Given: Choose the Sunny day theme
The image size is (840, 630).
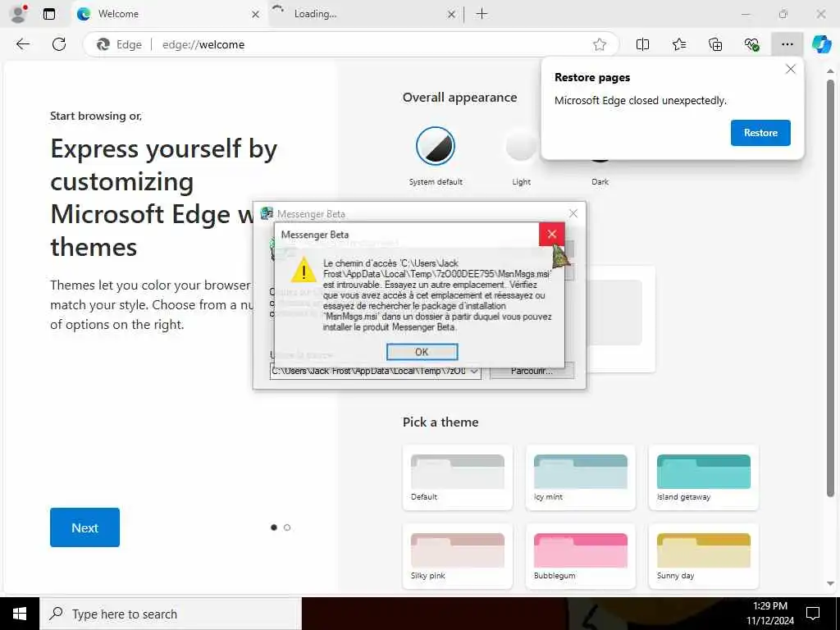Looking at the screenshot, I should coord(703,556).
